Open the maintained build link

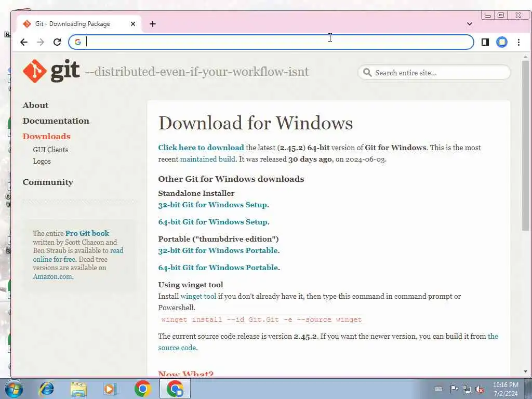[208, 159]
